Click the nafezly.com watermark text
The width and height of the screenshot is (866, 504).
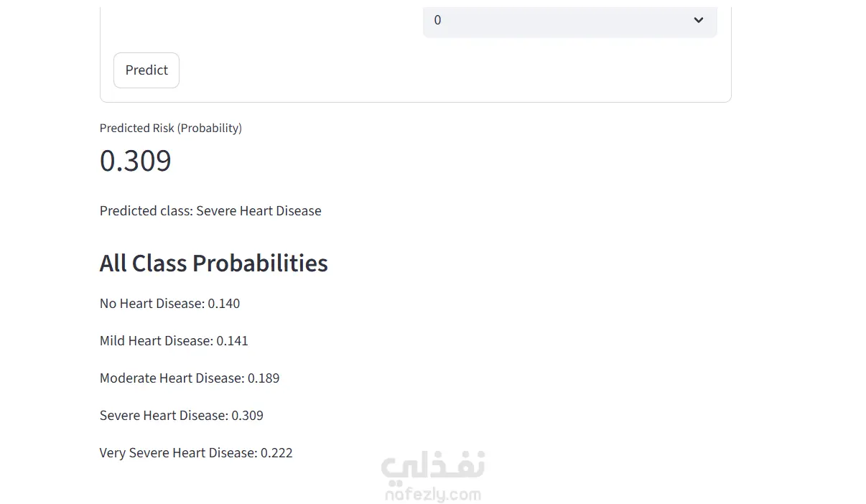(433, 495)
